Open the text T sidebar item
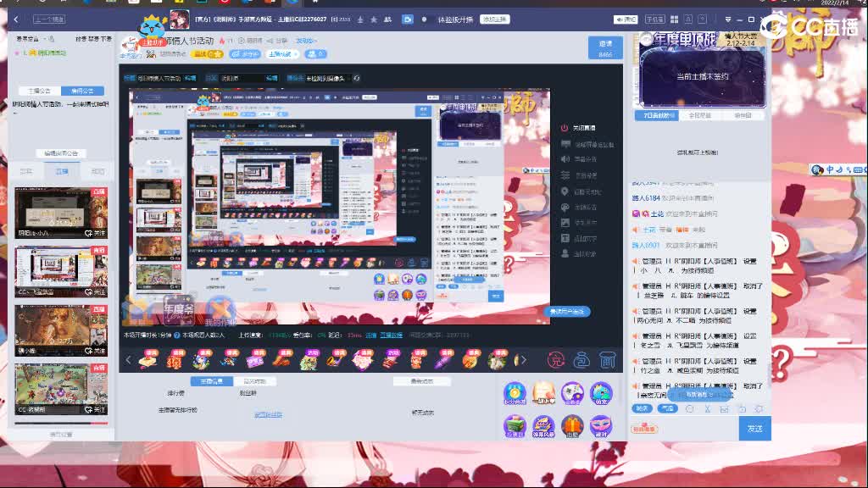 point(565,238)
